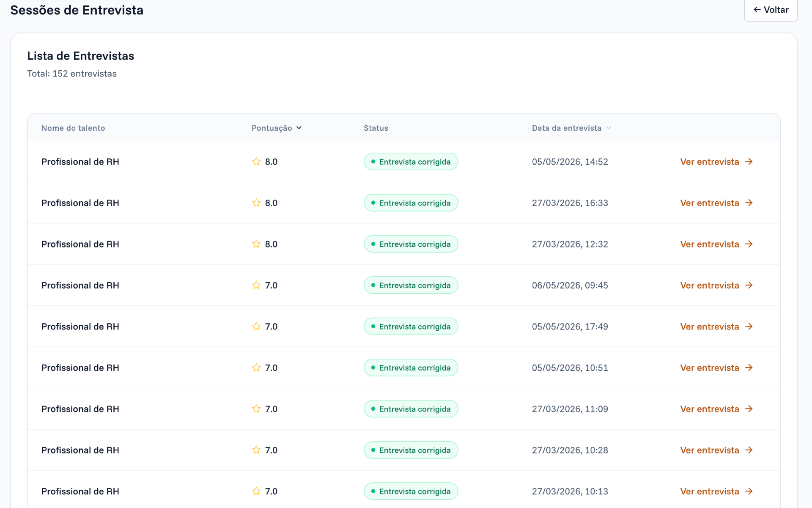Click score 7.0 in 27/03/2026, 11:09 row
The width and height of the screenshot is (812, 508).
(x=271, y=409)
